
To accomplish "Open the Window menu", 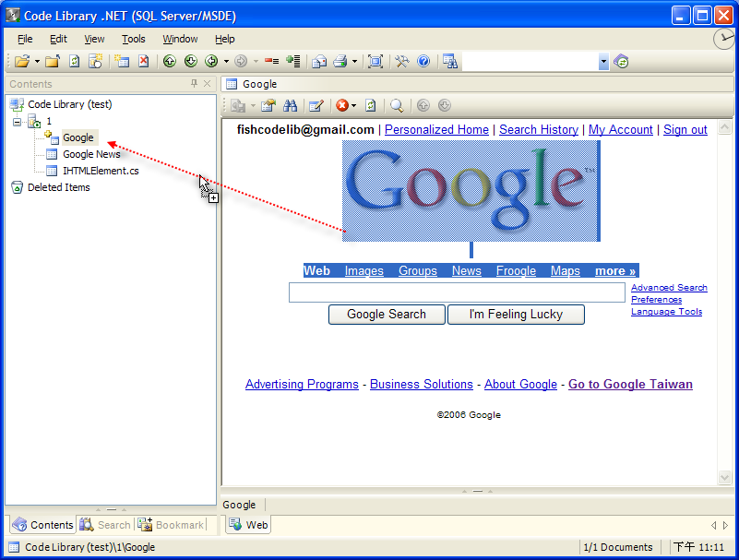I will coord(180,39).
